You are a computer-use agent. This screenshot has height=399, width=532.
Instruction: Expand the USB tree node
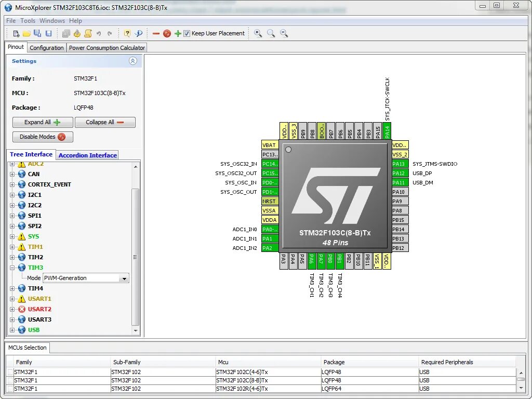[12, 330]
